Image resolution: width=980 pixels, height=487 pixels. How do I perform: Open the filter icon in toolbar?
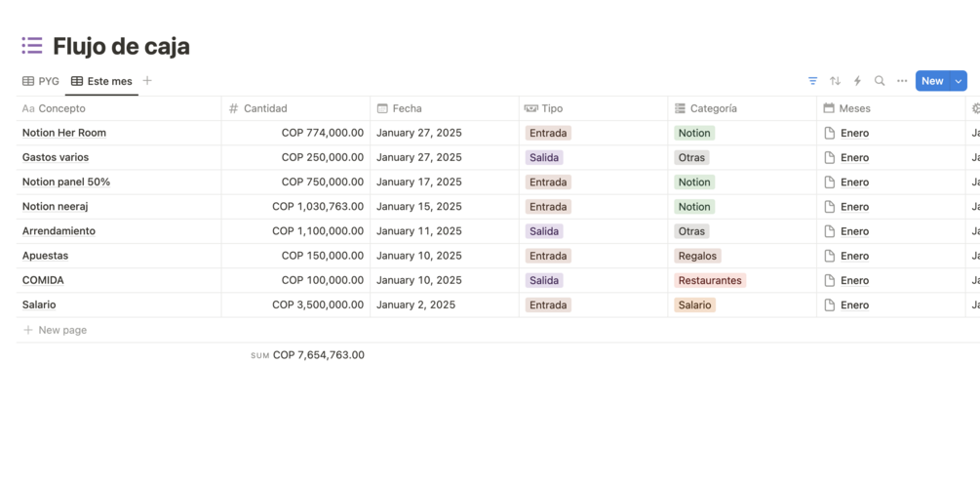[812, 81]
